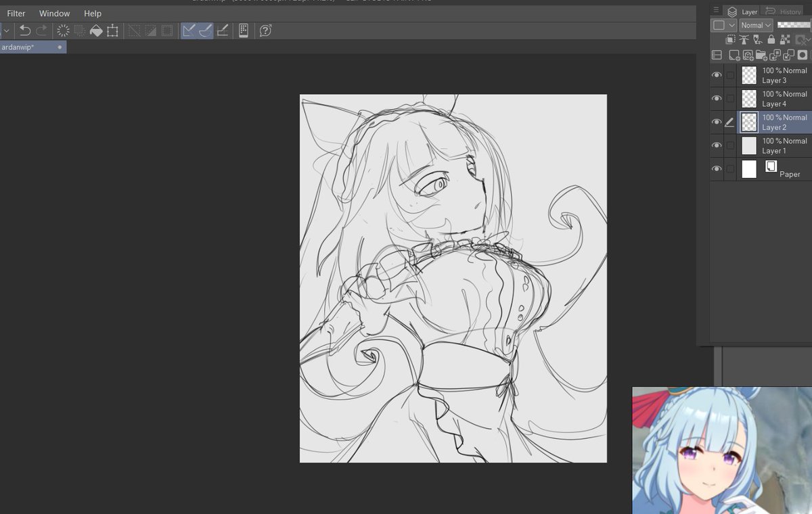The image size is (812, 514).
Task: Switch to the Layer panel tab
Action: click(741, 11)
